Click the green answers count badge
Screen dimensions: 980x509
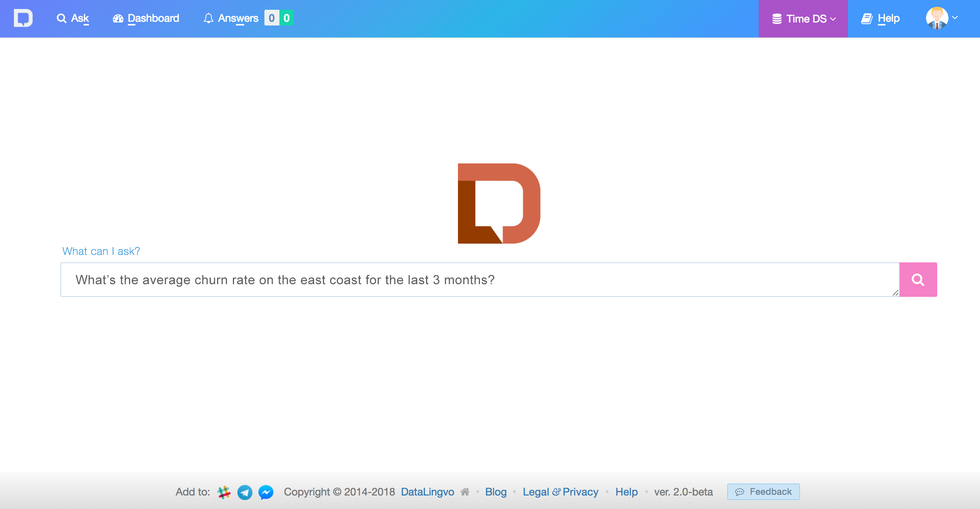coord(287,18)
